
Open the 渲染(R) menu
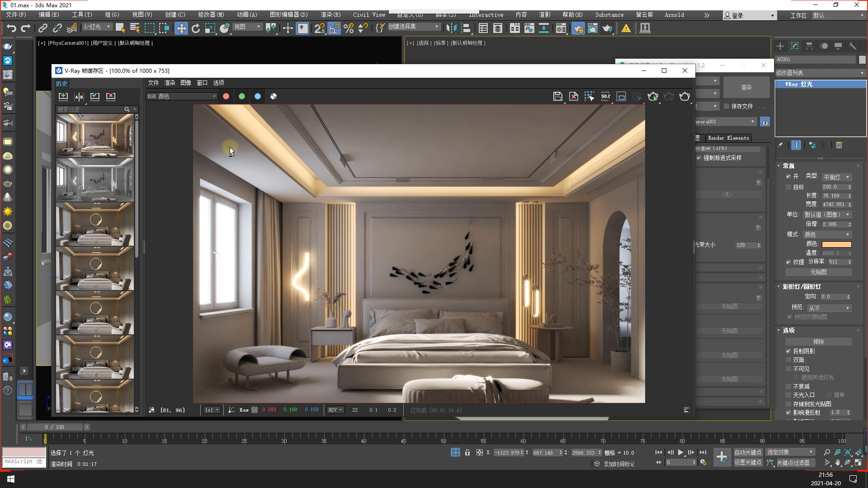(330, 15)
